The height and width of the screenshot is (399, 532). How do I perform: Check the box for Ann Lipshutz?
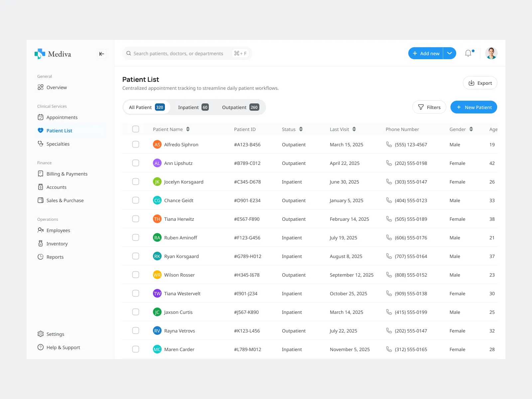pos(136,163)
